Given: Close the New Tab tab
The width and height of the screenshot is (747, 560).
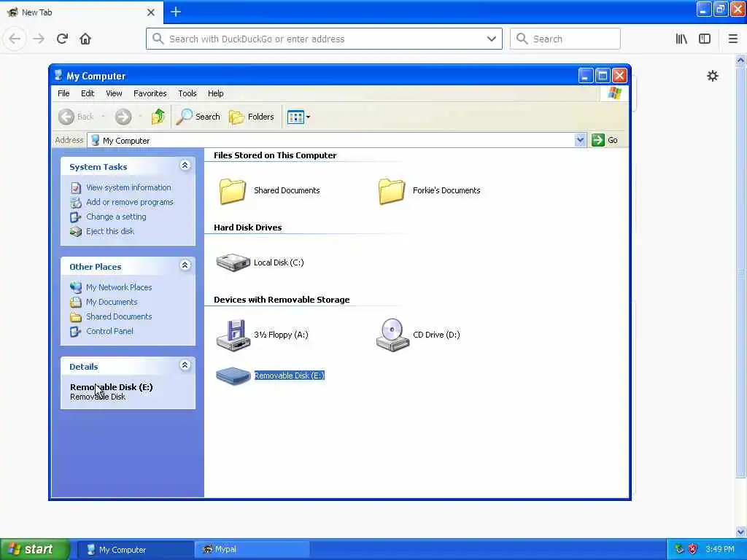Looking at the screenshot, I should 150,12.
